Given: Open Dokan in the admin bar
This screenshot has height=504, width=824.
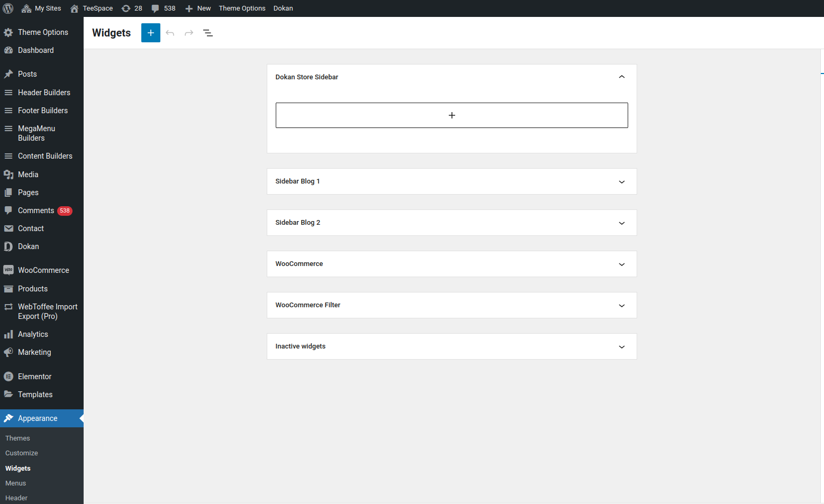Looking at the screenshot, I should pyautogui.click(x=283, y=8).
